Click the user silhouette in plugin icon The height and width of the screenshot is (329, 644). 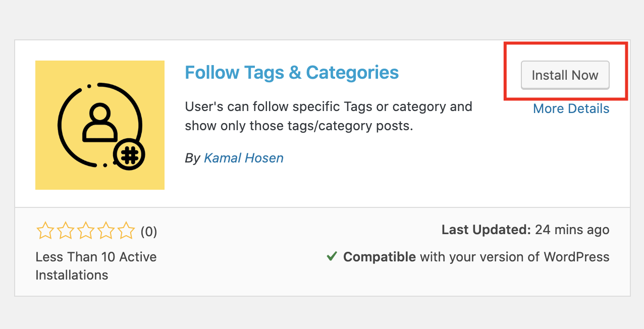click(99, 123)
